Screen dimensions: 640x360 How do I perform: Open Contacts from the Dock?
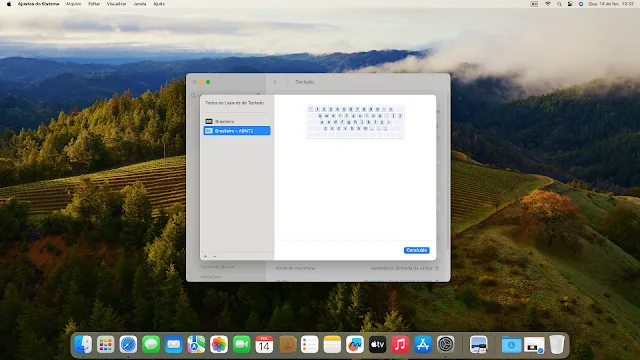pos(287,344)
